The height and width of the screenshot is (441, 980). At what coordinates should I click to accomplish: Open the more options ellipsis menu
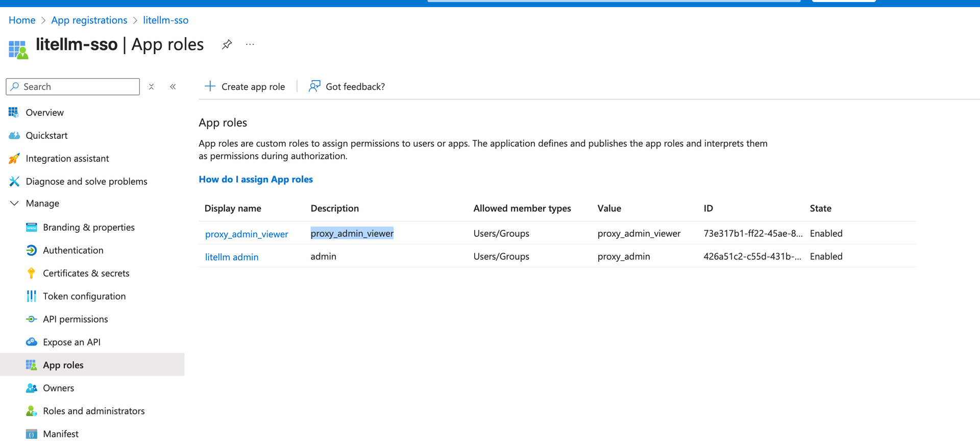pos(250,44)
